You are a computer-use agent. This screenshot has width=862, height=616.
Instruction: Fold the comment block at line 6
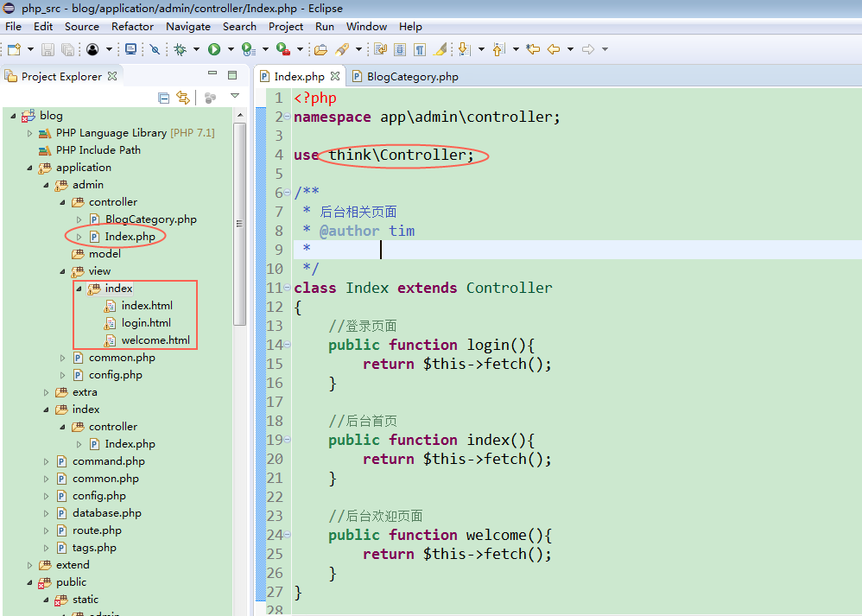coord(288,193)
